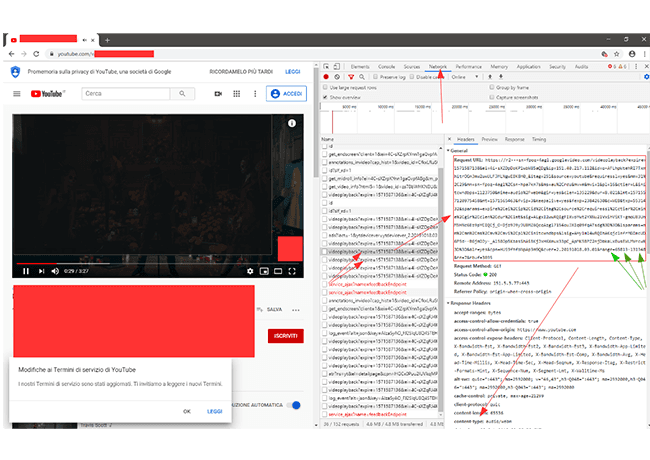
Task: Open YouTube header three-dot settings menu
Action: point(255,94)
